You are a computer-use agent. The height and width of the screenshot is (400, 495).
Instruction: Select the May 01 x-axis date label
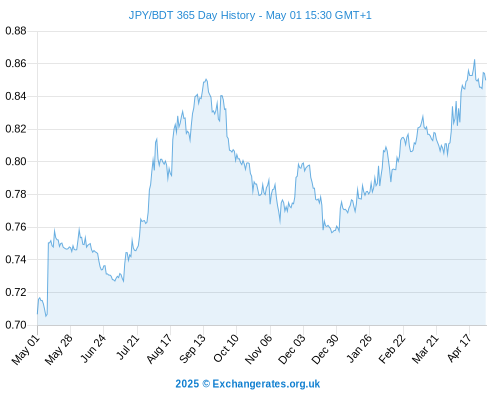point(26,350)
